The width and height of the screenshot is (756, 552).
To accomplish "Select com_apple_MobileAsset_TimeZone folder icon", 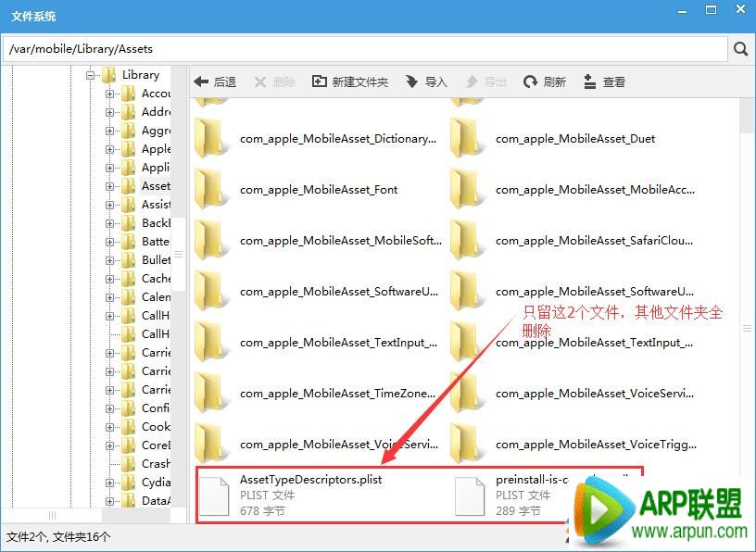I will click(210, 394).
